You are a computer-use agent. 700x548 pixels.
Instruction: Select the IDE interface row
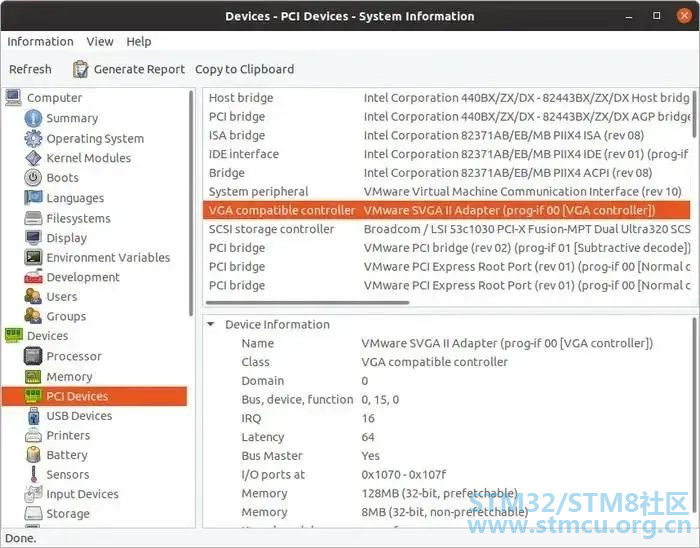pos(447,154)
